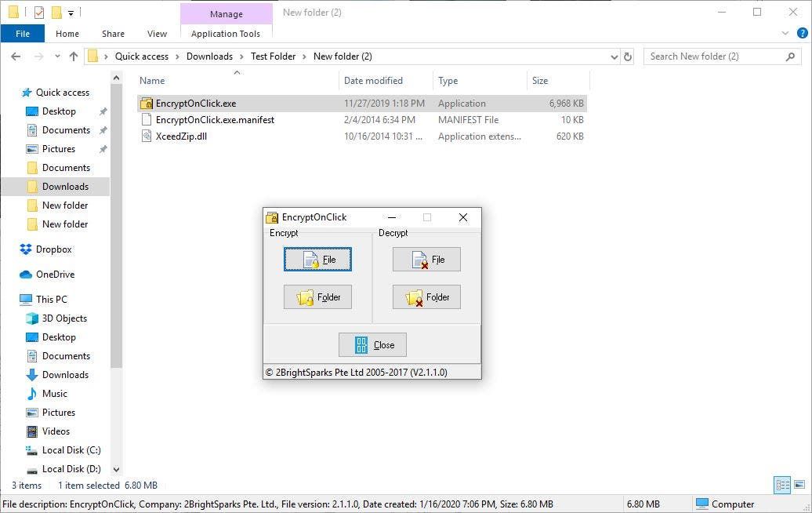Viewport: 812px width, 513px height.
Task: Open Videos folder under This PC
Action: click(56, 431)
